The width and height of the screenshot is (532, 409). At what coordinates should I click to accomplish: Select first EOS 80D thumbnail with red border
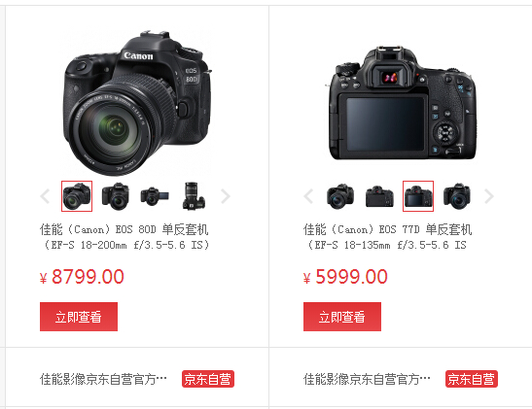point(77,196)
